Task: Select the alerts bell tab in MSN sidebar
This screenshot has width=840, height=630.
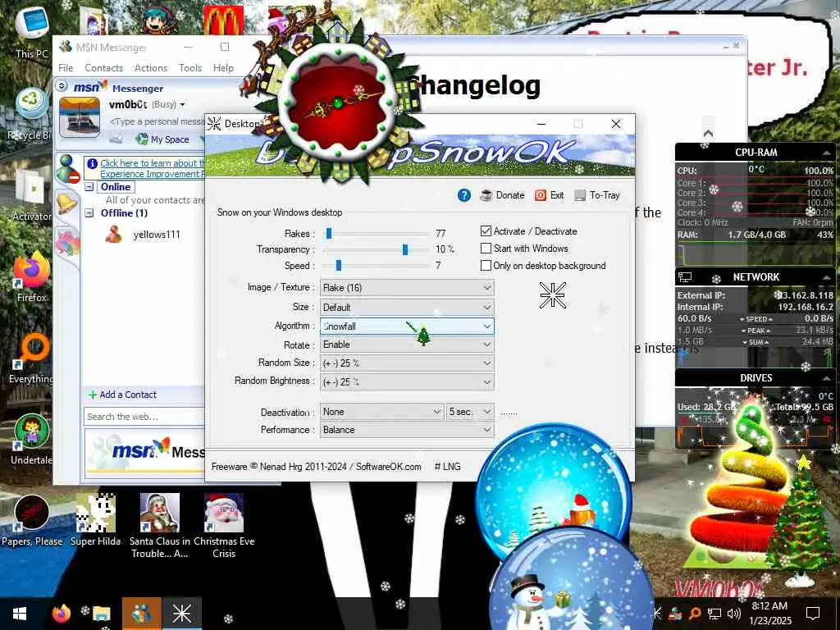Action: pyautogui.click(x=66, y=203)
